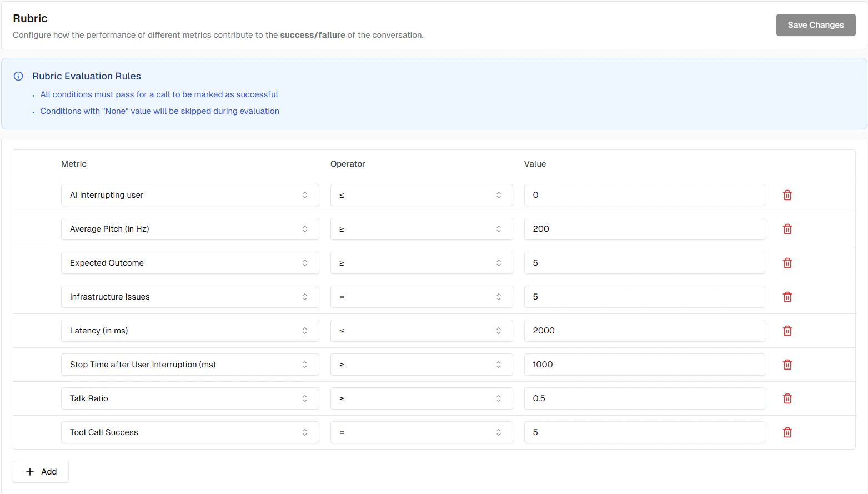Remove the "Expected Outcome" rule

(x=787, y=263)
